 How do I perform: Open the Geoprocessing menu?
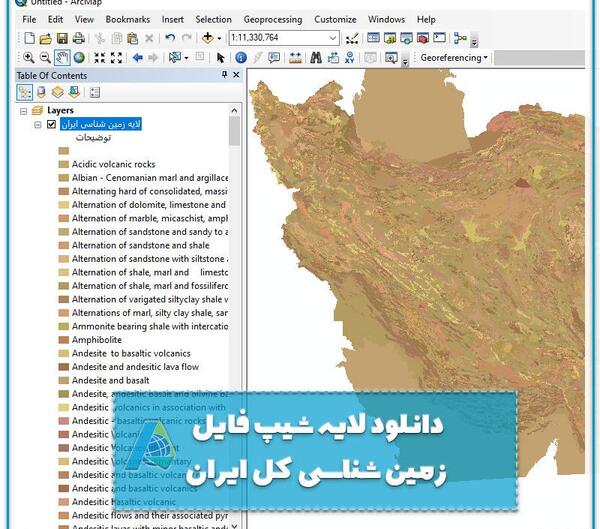click(x=273, y=19)
